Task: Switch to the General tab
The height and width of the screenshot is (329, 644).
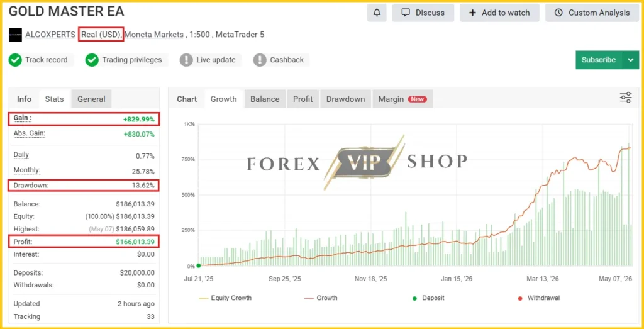Action: coord(91,99)
